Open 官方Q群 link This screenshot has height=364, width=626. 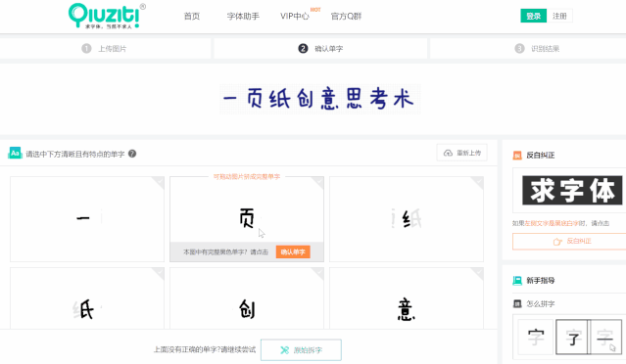346,16
